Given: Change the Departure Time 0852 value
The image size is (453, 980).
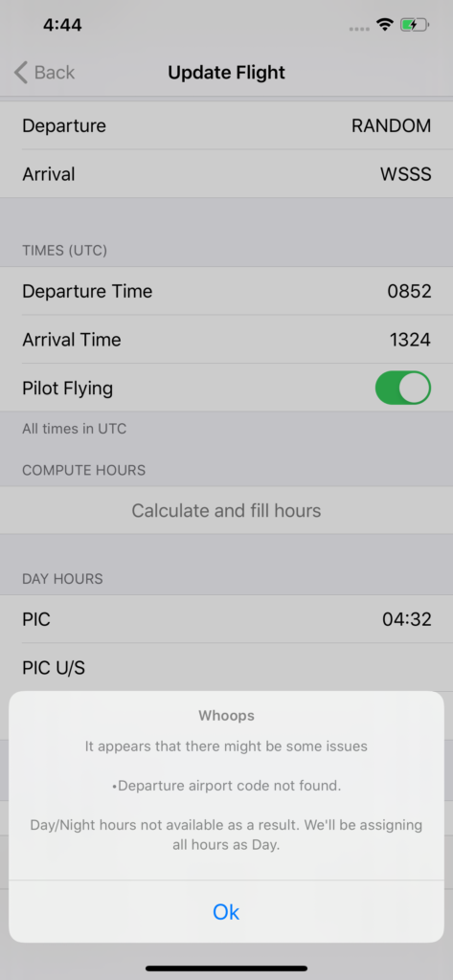Looking at the screenshot, I should [x=409, y=291].
